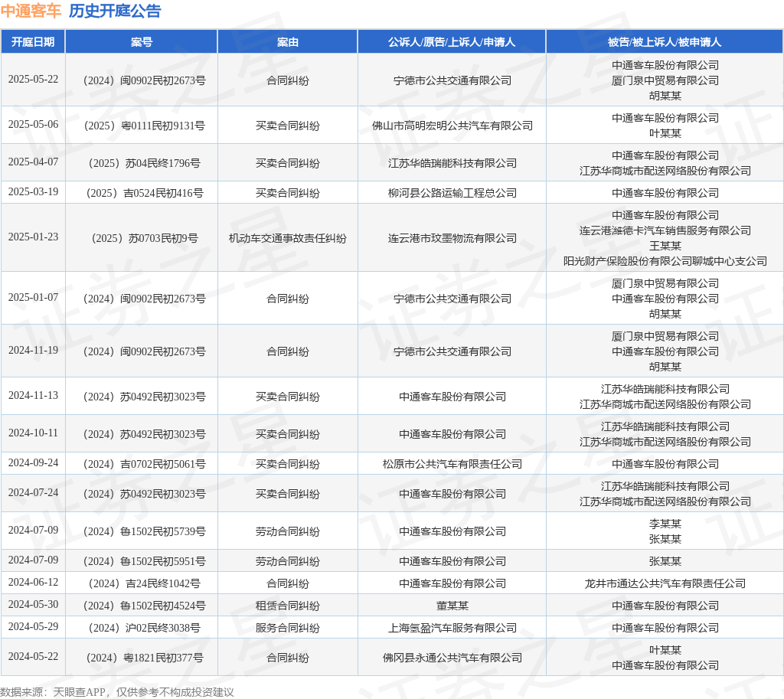Click '江苏华皓瑞能科技有限公司' in the 2025-04-07 row
The image size is (784, 699).
(x=452, y=163)
